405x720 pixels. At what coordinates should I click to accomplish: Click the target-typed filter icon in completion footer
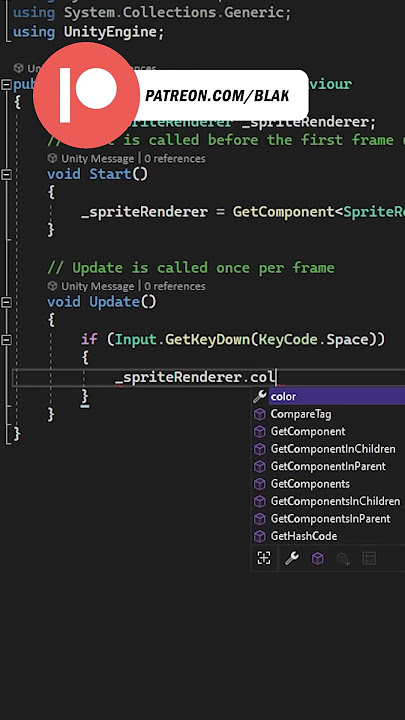click(x=264, y=558)
